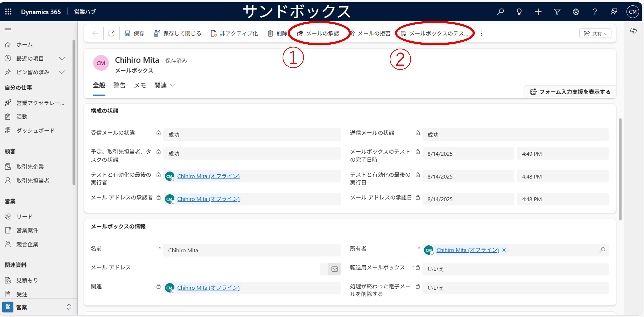Click 削除 delete command
The height and width of the screenshot is (317, 644).
[x=277, y=33]
